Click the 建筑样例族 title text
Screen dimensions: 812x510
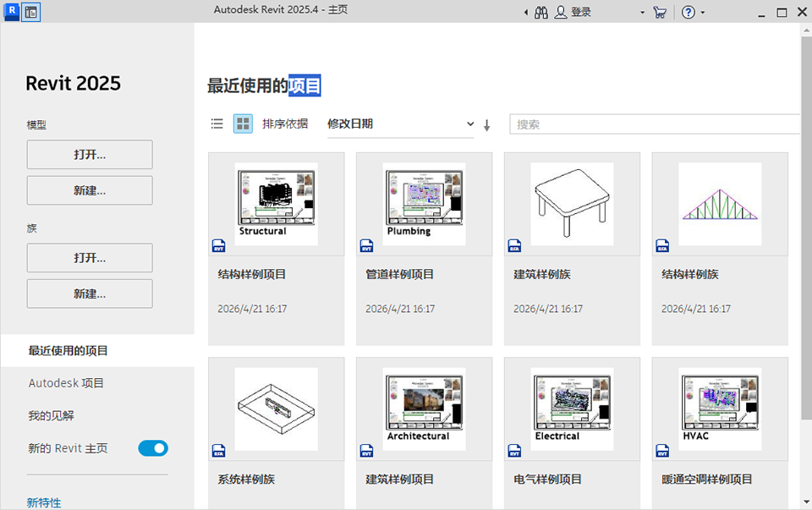pos(541,274)
